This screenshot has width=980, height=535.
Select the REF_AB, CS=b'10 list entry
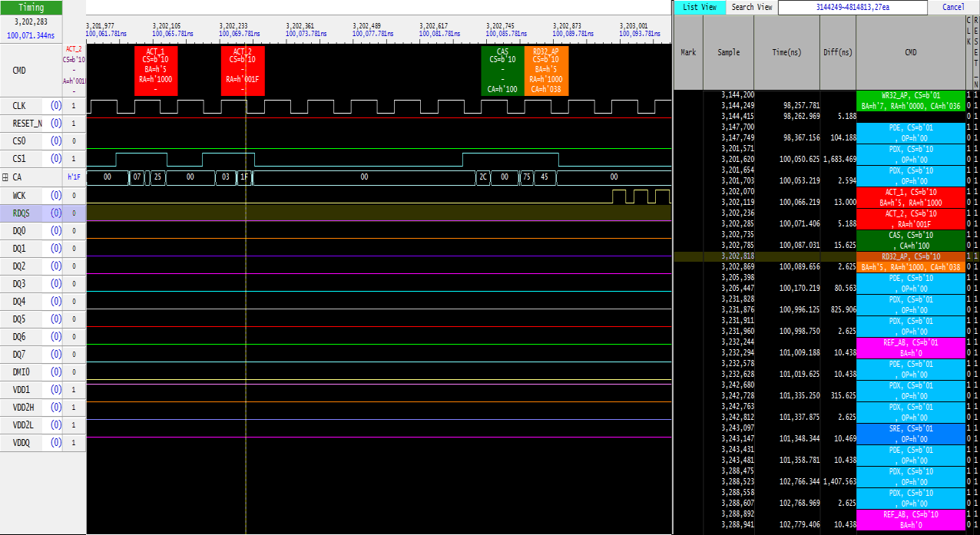click(x=910, y=520)
